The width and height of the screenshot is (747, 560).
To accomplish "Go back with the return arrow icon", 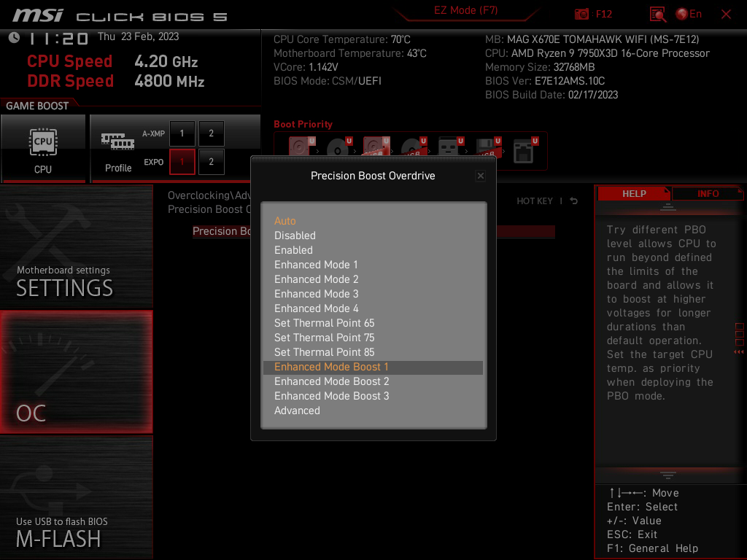I will [x=573, y=201].
